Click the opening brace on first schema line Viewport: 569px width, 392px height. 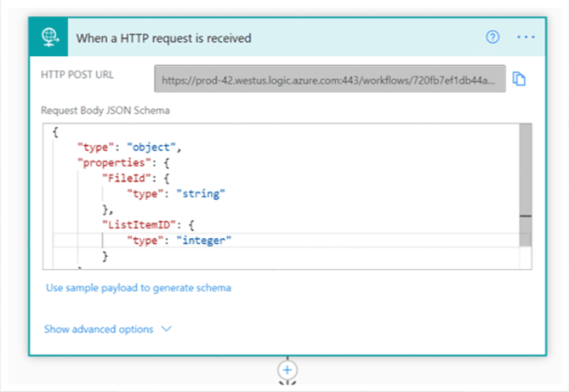(56, 133)
